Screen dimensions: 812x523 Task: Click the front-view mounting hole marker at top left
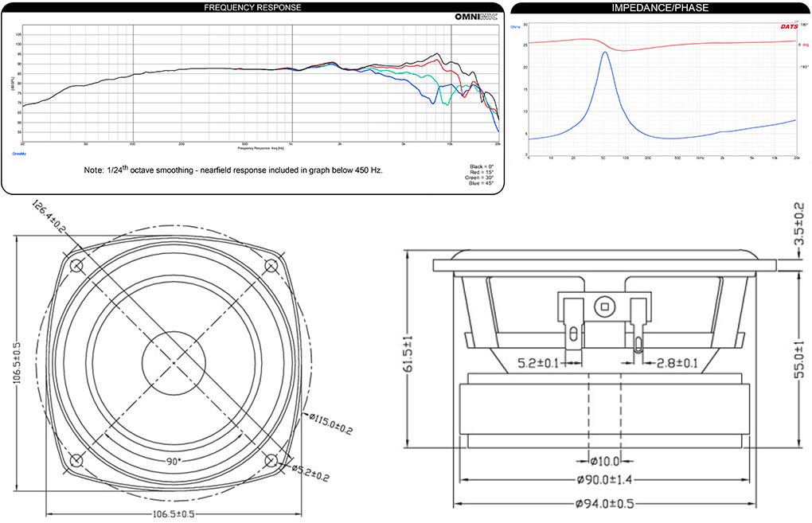(x=76, y=264)
